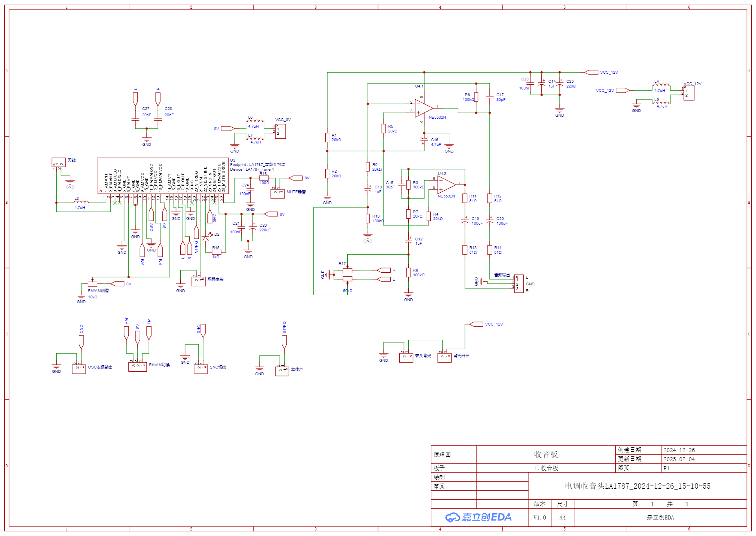
Task: Select capacitor C17 30pF
Action: click(490, 97)
